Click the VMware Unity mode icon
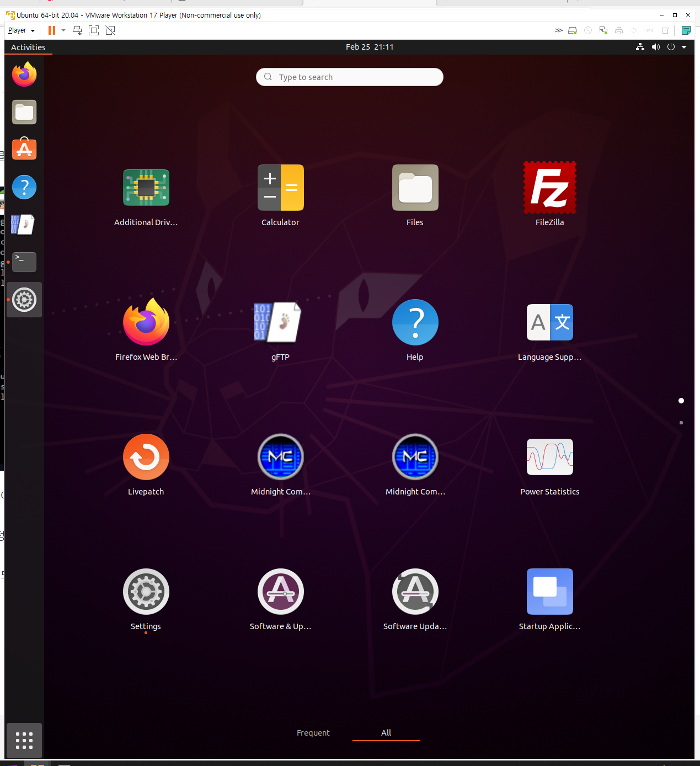 [x=110, y=30]
